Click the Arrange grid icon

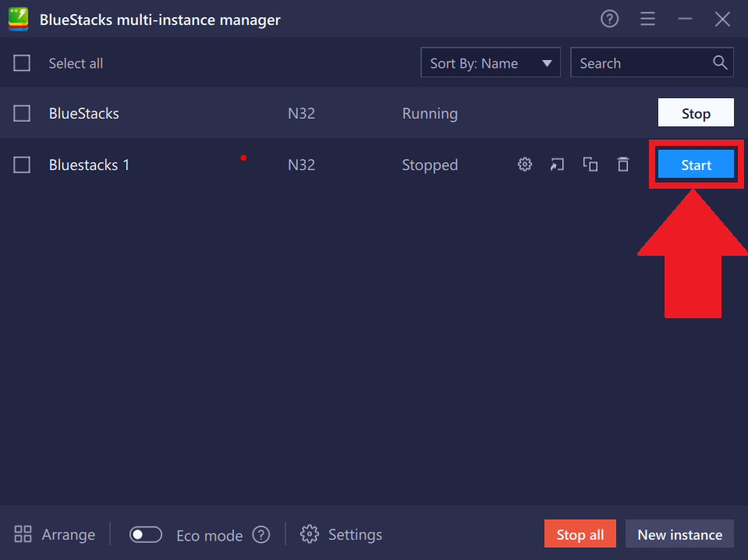pos(23,534)
